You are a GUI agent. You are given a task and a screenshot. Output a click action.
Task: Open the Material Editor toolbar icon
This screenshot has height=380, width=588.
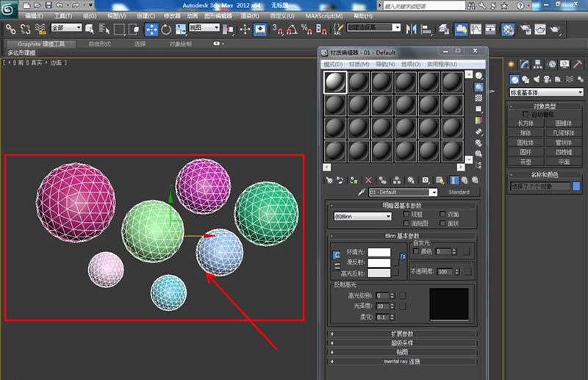tap(508, 29)
